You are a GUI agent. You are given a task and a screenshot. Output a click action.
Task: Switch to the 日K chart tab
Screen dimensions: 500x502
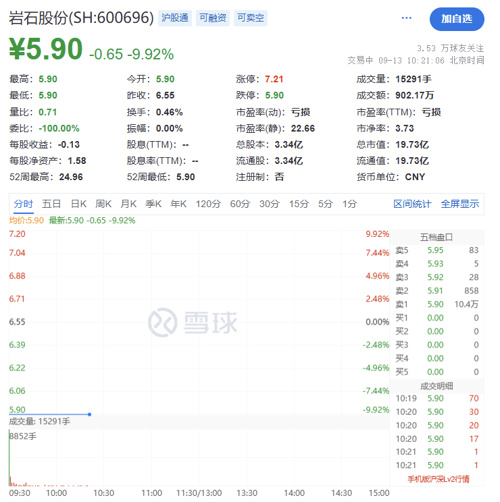78,204
